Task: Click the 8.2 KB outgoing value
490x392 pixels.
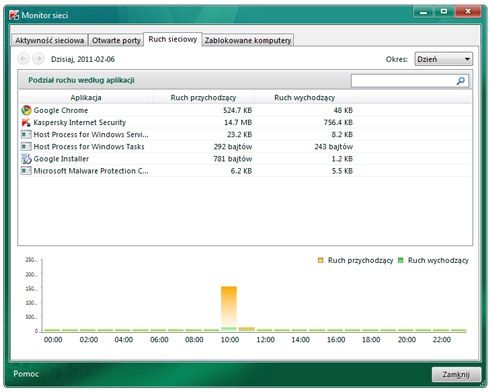Action: point(342,135)
